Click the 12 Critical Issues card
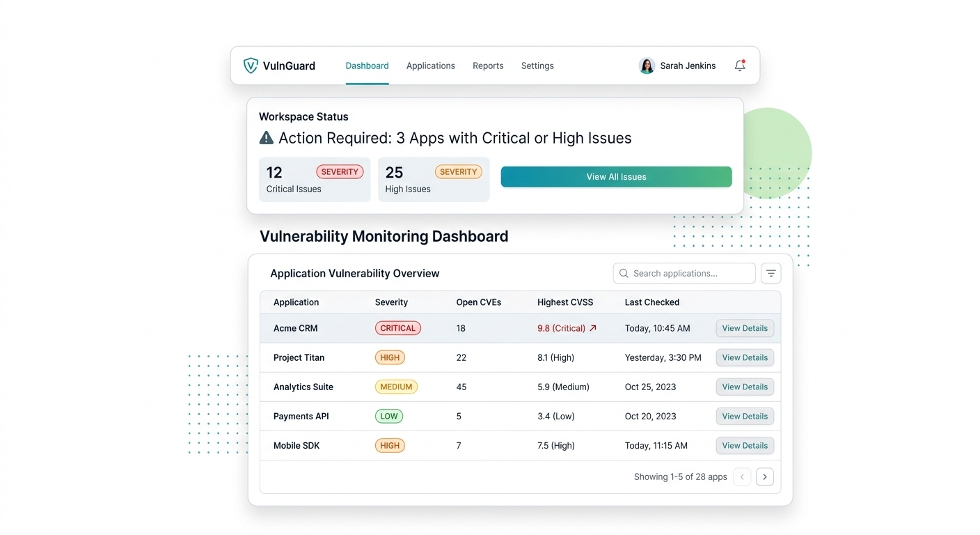Screen dimensions: 980x535 315,180
